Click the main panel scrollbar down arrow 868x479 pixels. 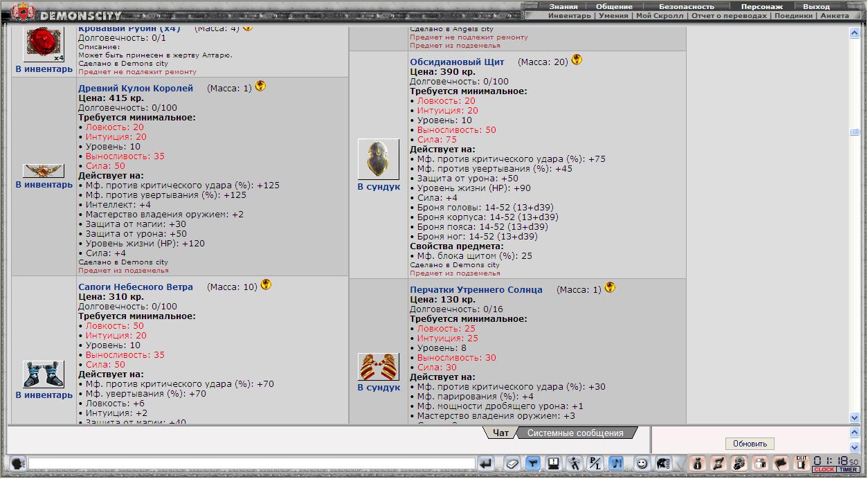[854, 417]
